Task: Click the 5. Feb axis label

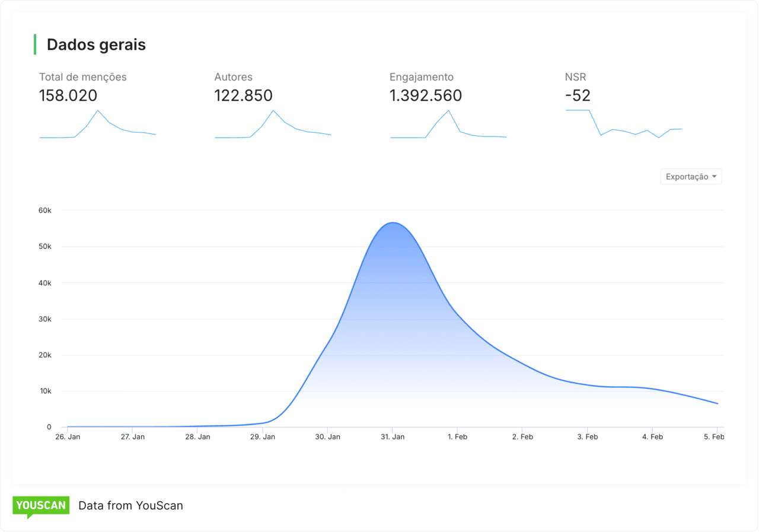Action: (714, 437)
